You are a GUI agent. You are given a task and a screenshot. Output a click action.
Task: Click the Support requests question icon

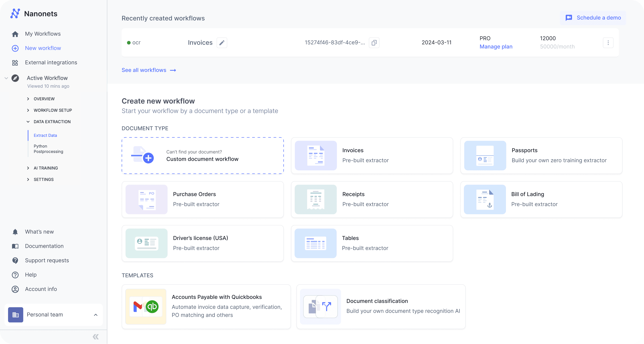click(x=15, y=260)
